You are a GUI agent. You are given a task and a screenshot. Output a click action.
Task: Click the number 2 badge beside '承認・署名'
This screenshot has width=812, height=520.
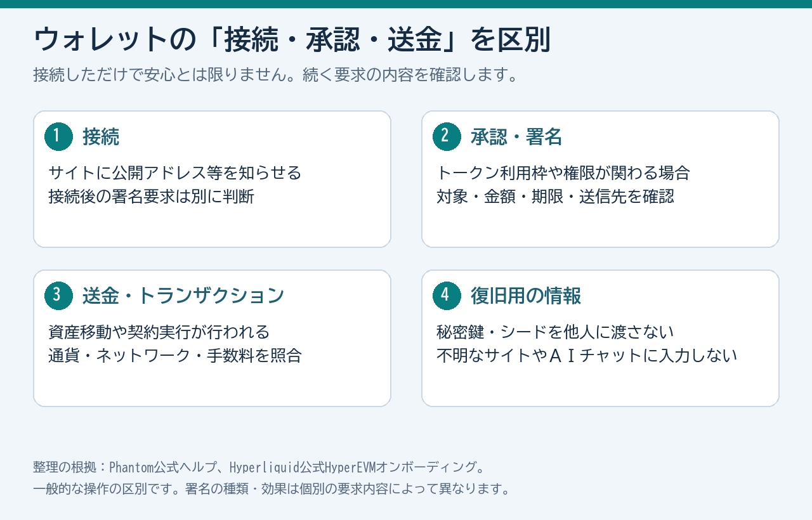tap(447, 136)
